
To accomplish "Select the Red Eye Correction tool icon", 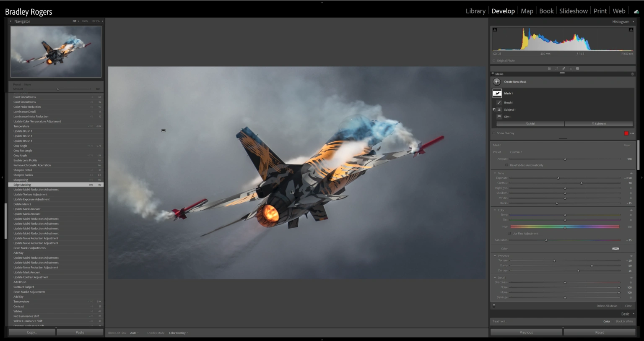I will click(x=571, y=68).
